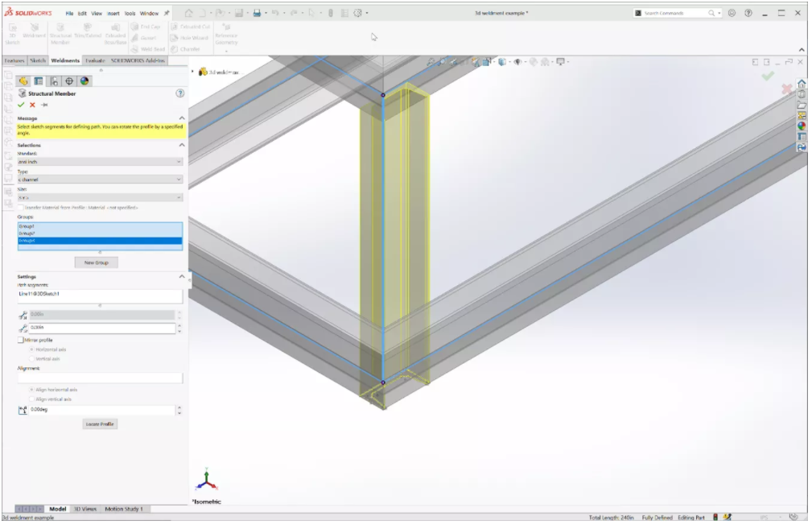Open the Insert menu
This screenshot has height=525, width=812.
[x=113, y=14]
